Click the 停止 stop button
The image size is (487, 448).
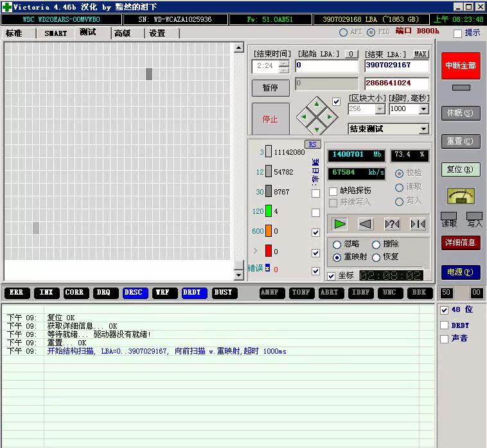pyautogui.click(x=270, y=119)
